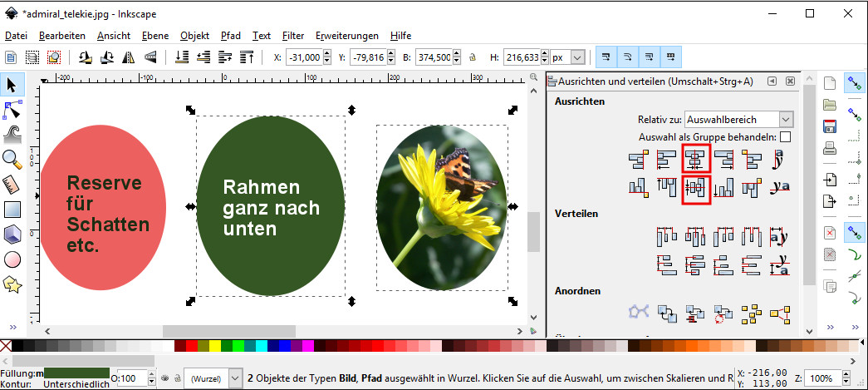Select the Star/polygon tool
Viewport: 868px width, 390px height.
tap(12, 284)
